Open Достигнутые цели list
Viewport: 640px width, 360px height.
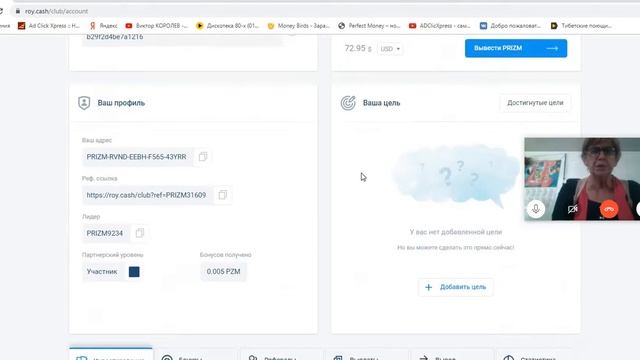(535, 103)
